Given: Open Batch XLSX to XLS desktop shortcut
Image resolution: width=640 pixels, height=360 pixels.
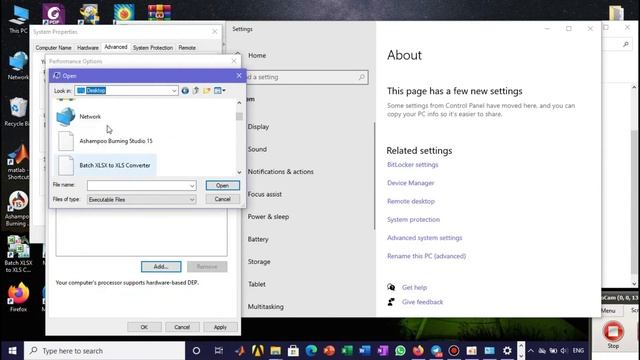Looking at the screenshot, I should point(18,254).
